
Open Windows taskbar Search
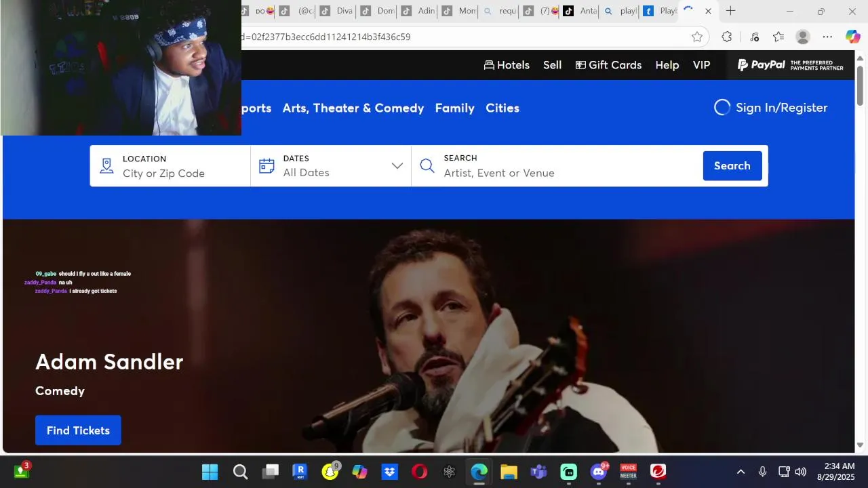click(240, 471)
